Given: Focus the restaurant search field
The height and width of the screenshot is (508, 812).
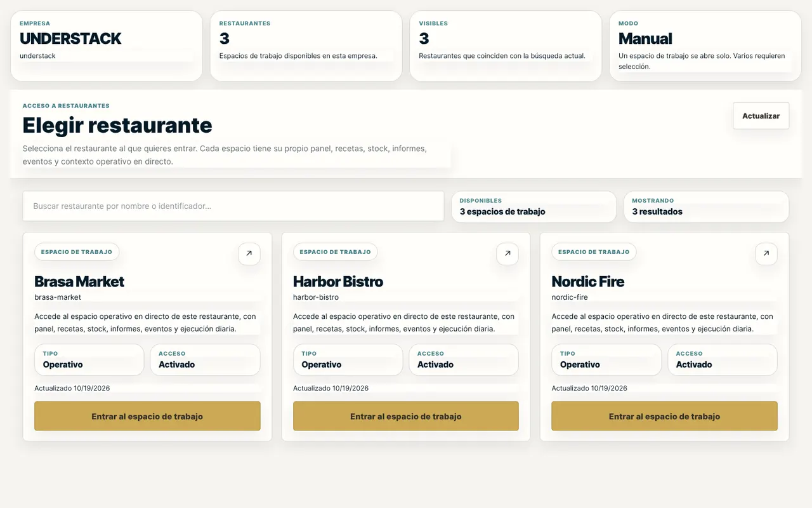Looking at the screenshot, I should tap(233, 206).
